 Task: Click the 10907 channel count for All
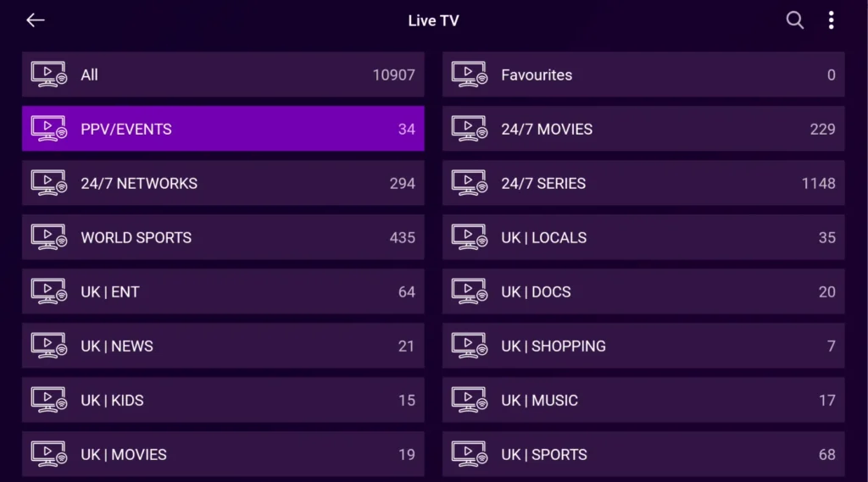coord(394,75)
